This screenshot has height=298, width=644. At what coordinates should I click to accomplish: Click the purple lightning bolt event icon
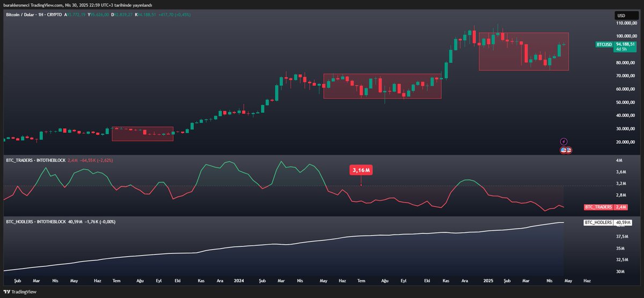(x=563, y=142)
